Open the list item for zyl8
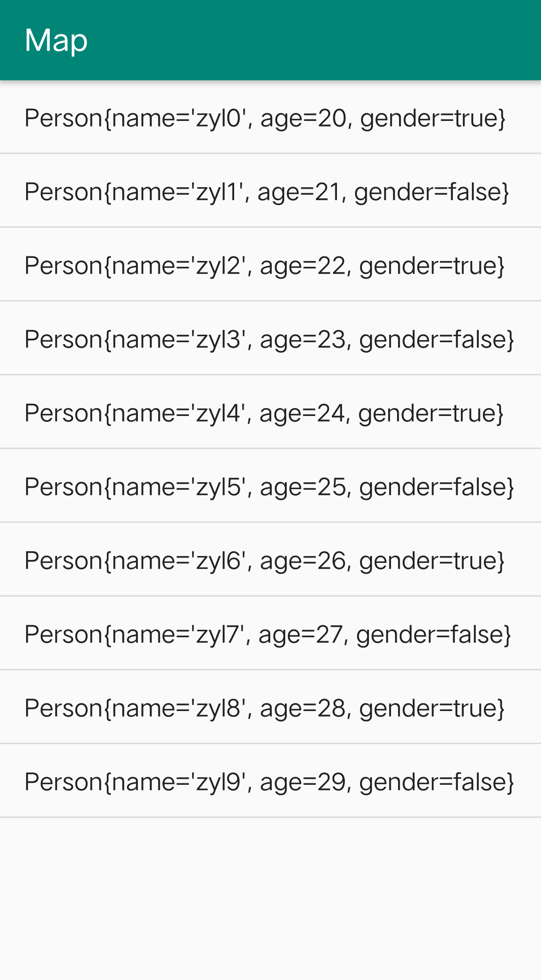 click(x=264, y=709)
